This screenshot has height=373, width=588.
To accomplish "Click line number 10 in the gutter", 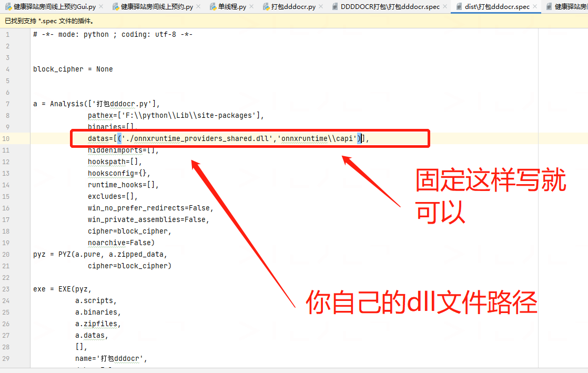I will click(x=8, y=138).
